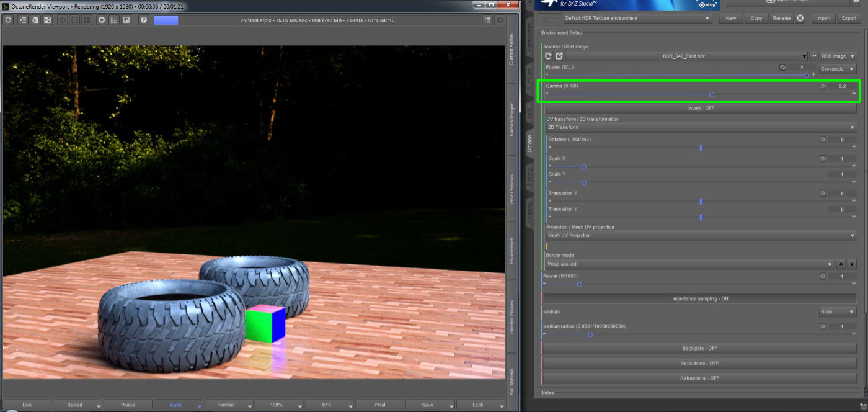
Task: Toggle the Final render button
Action: pos(379,405)
